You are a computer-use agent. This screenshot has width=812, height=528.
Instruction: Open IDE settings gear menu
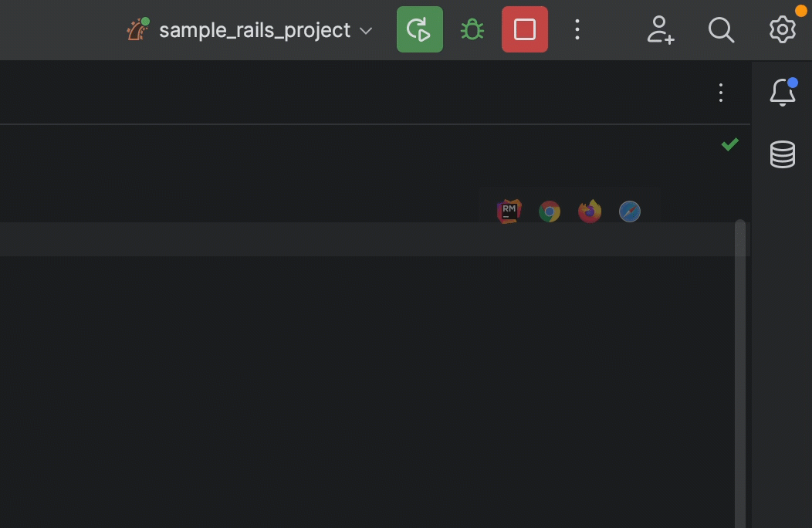(782, 29)
